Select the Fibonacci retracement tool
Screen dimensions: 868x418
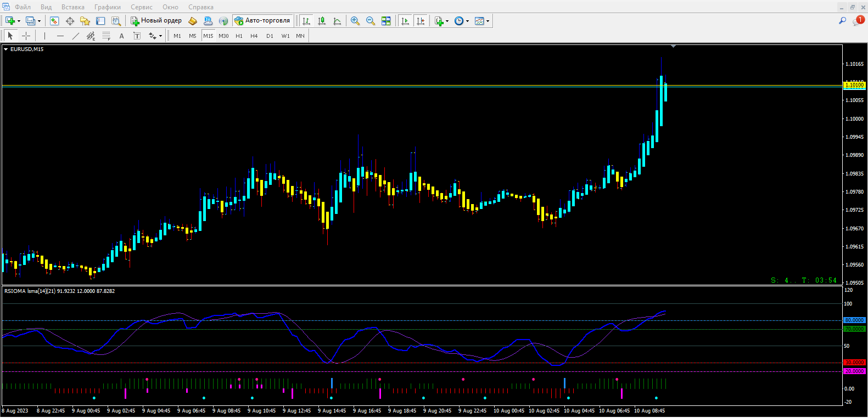[x=107, y=36]
